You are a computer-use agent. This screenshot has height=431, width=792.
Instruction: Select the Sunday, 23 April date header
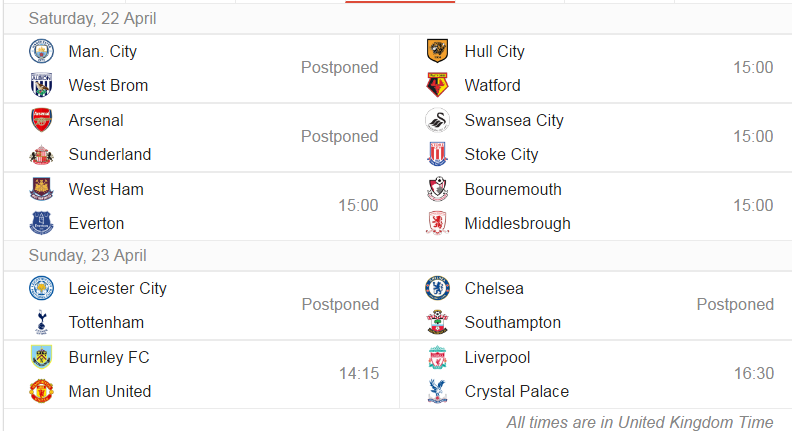[87, 256]
